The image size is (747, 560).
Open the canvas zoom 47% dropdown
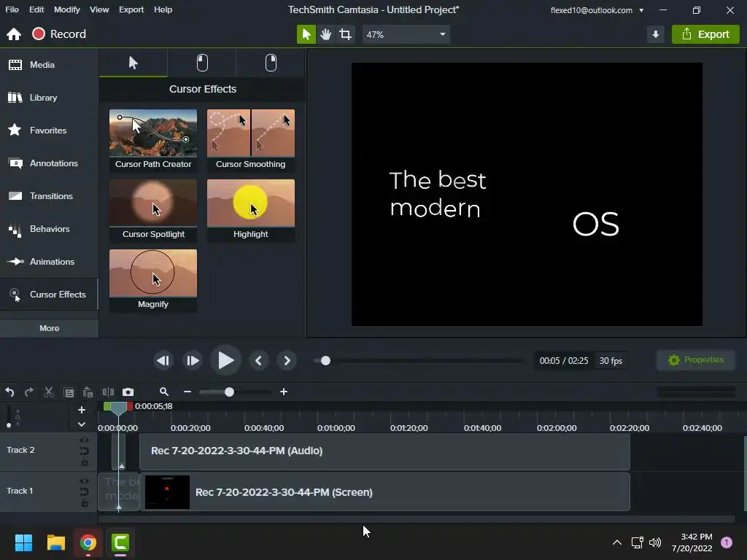pos(406,34)
